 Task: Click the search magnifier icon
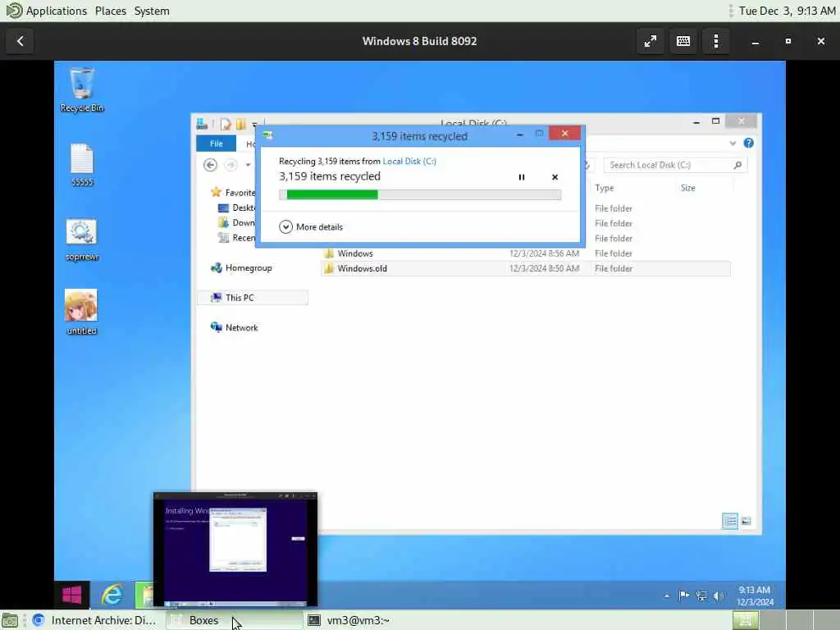click(x=737, y=165)
